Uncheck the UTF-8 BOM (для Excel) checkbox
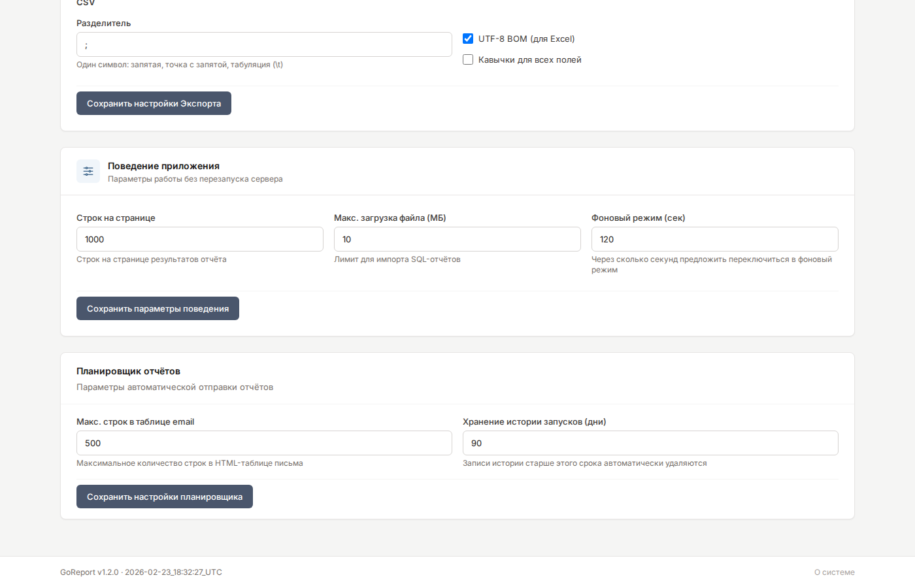Image resolution: width=915 pixels, height=588 pixels. pyautogui.click(x=468, y=39)
